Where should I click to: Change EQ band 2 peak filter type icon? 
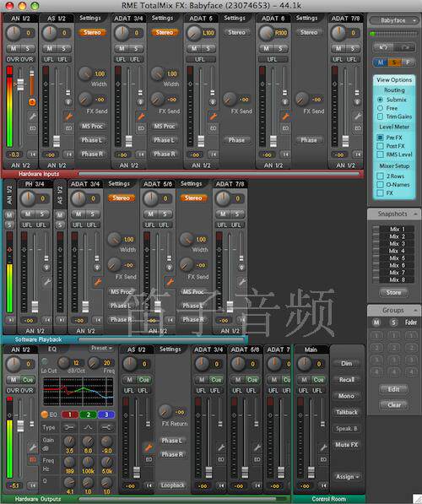click(x=88, y=427)
